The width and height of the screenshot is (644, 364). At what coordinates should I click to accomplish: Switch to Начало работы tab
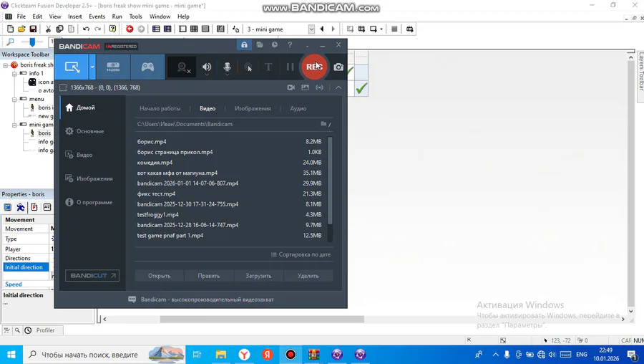click(160, 109)
